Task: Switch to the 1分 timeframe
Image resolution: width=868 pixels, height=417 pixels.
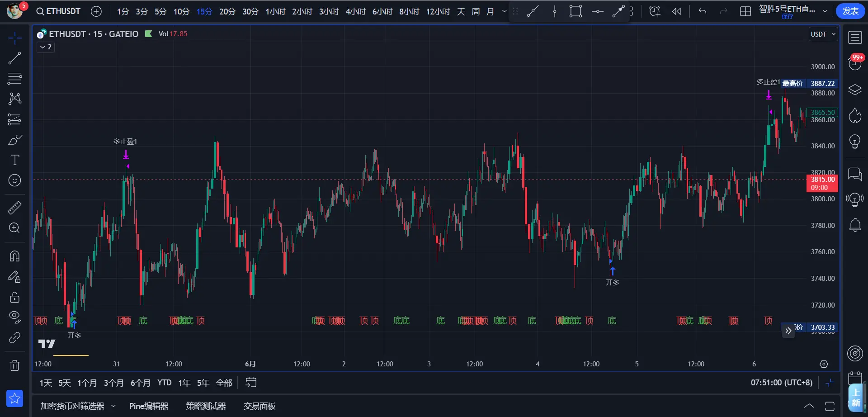Action: pos(123,11)
